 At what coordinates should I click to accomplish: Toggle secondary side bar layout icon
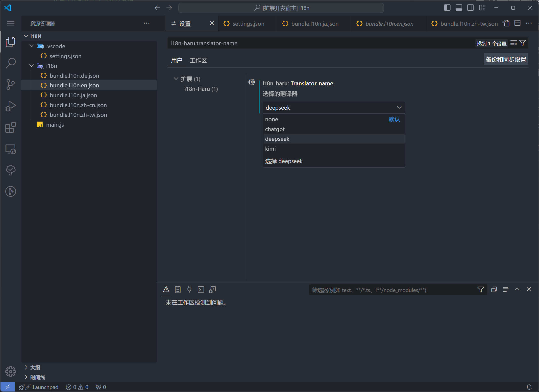click(x=470, y=8)
